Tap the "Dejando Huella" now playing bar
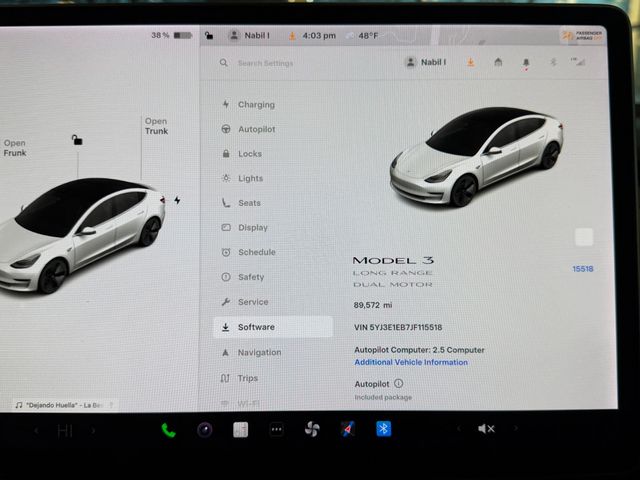640x480 pixels. point(64,405)
